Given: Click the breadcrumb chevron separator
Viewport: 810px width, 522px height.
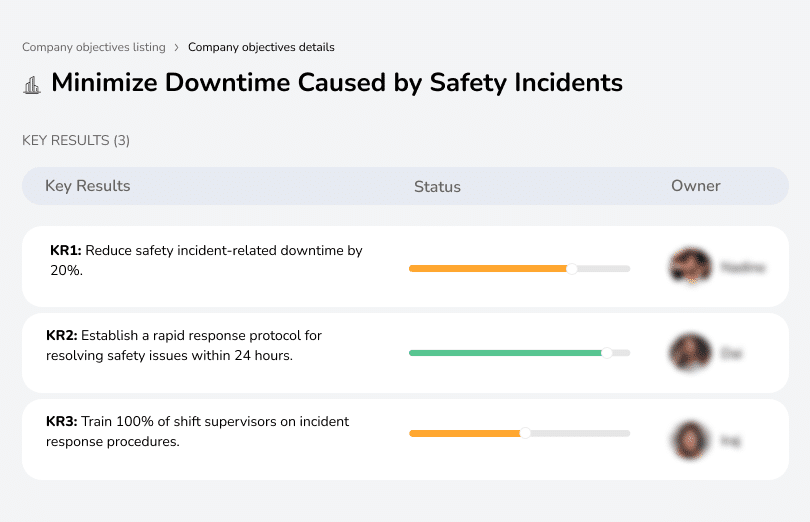Looking at the screenshot, I should (177, 48).
